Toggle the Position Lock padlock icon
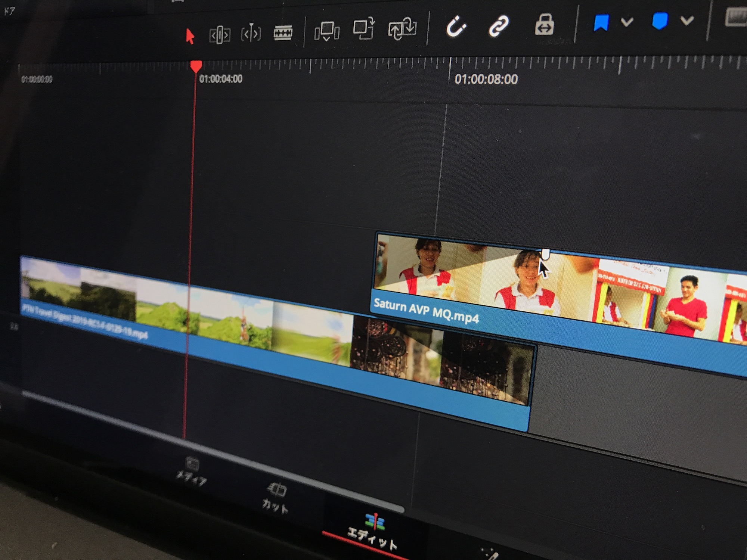Image resolution: width=747 pixels, height=560 pixels. 544,25
